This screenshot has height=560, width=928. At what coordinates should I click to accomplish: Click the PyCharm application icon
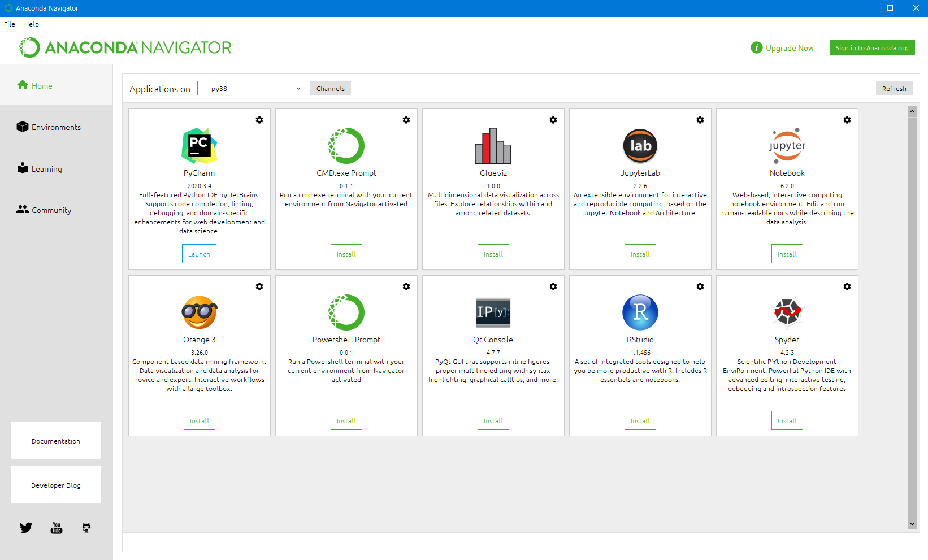coord(200,146)
